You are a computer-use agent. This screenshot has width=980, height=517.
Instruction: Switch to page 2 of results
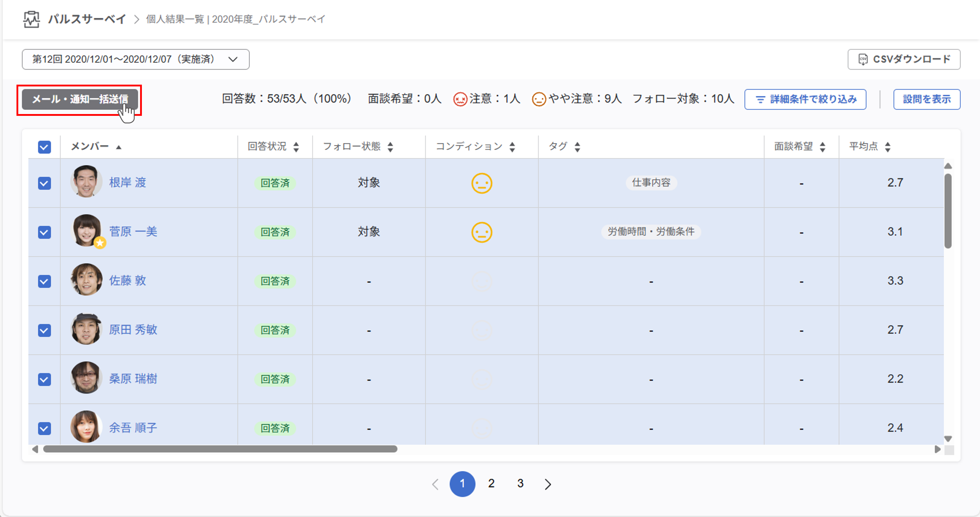click(x=491, y=484)
